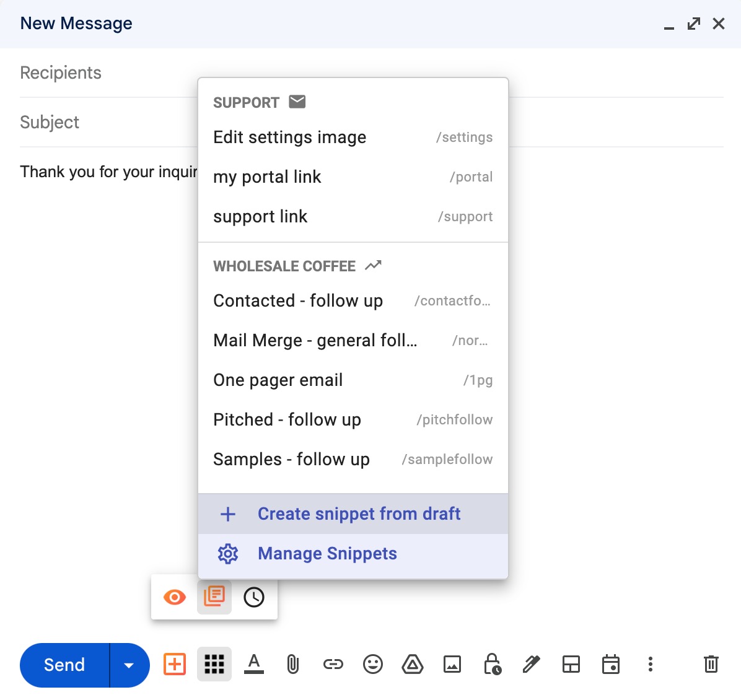Set up a calendar meeting from the compose toolbar
Viewport: 741px width, 700px height.
tap(611, 664)
